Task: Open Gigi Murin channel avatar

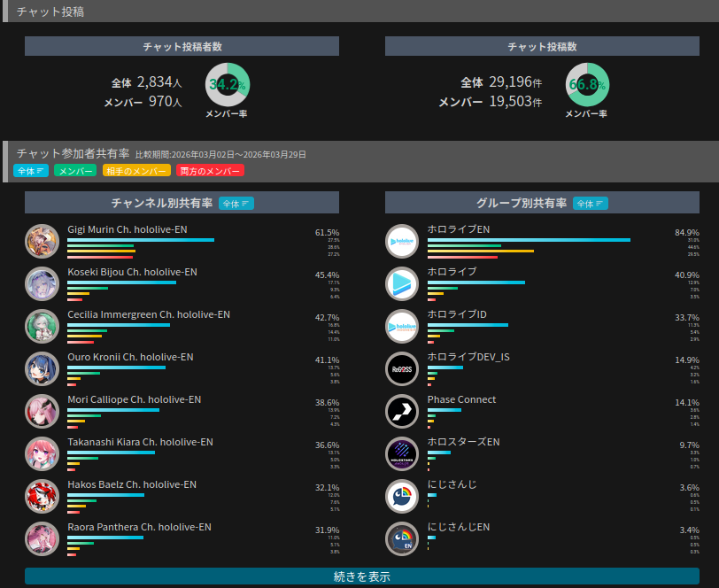Action: coord(42,241)
